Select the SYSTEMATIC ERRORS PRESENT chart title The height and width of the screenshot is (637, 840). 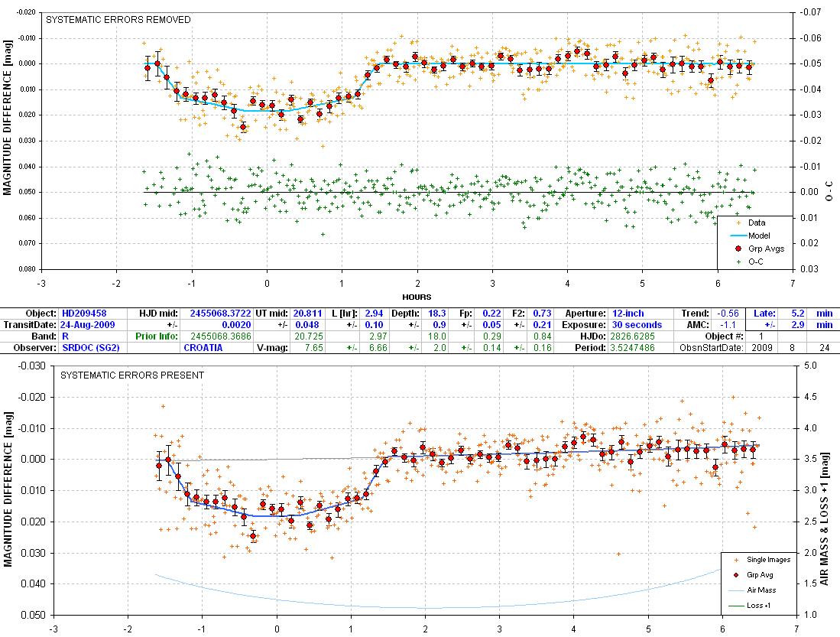pos(132,375)
